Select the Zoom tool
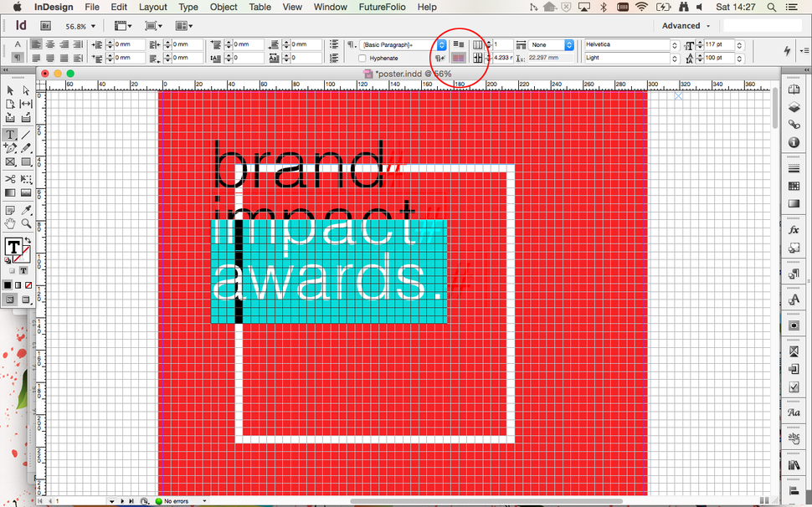 [x=26, y=223]
